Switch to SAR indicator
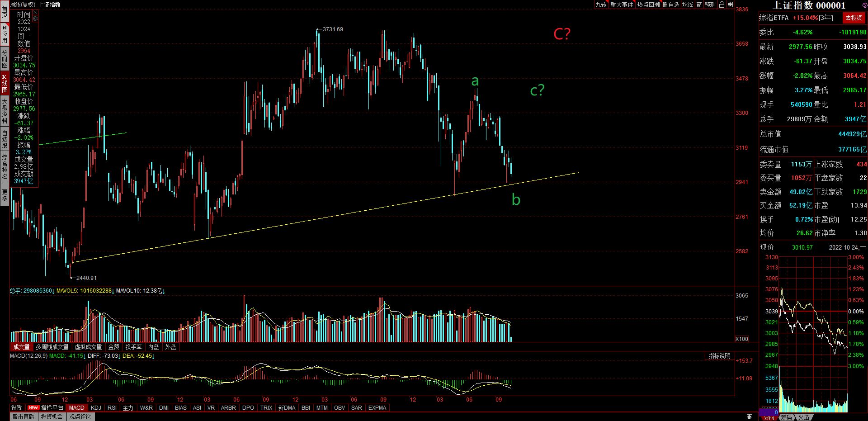The image size is (868, 421). click(x=357, y=407)
